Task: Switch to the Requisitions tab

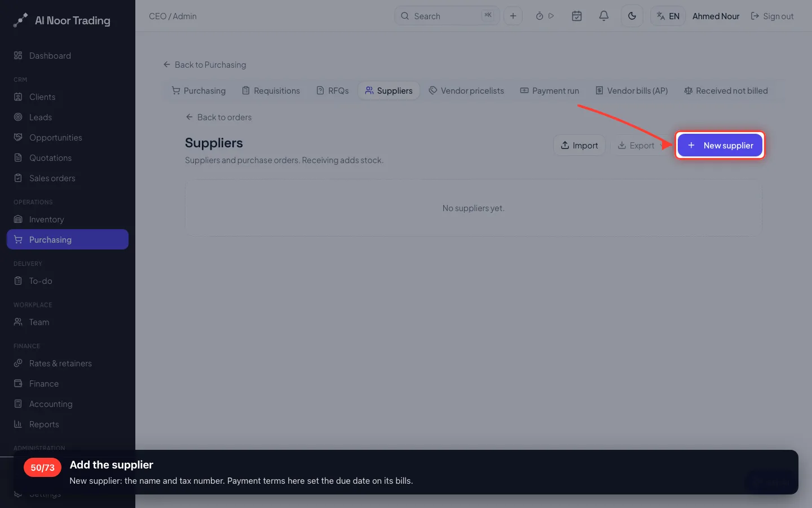Action: tap(271, 91)
